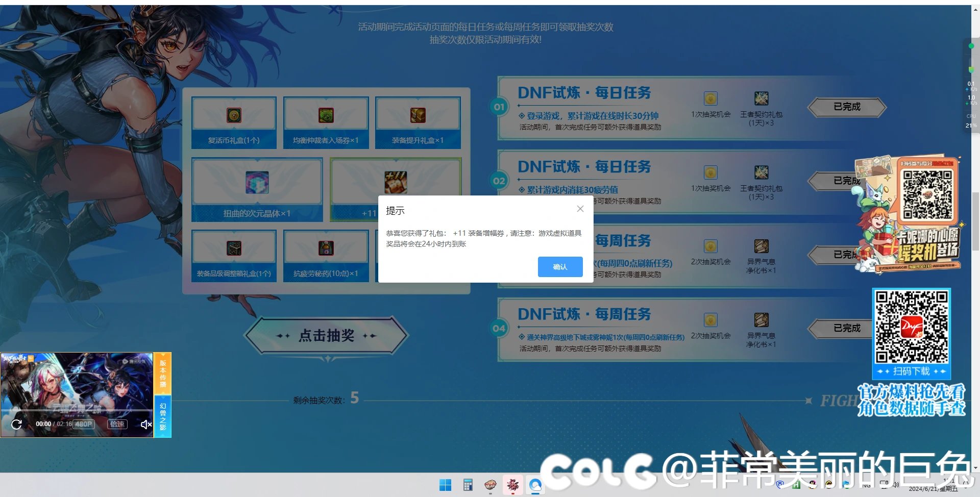The image size is (980, 497).
Task: Click the 扫码下载 QR code
Action: pyautogui.click(x=912, y=327)
